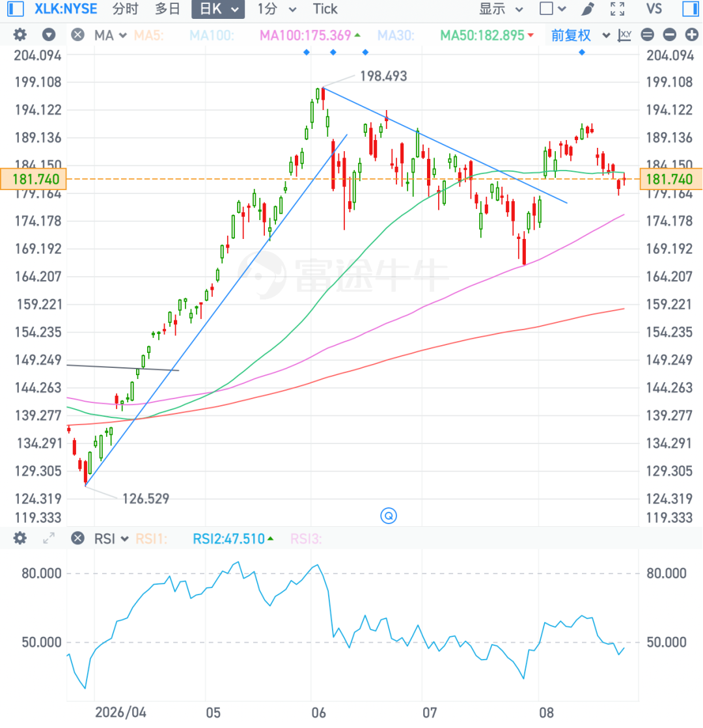The width and height of the screenshot is (703, 728).
Task: Toggle the right sidebar panel icon
Action: [691, 9]
